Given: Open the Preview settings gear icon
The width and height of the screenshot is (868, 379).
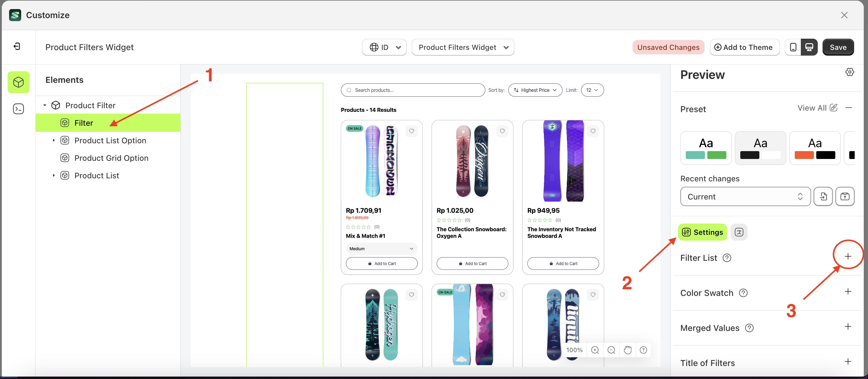Looking at the screenshot, I should pos(850,72).
